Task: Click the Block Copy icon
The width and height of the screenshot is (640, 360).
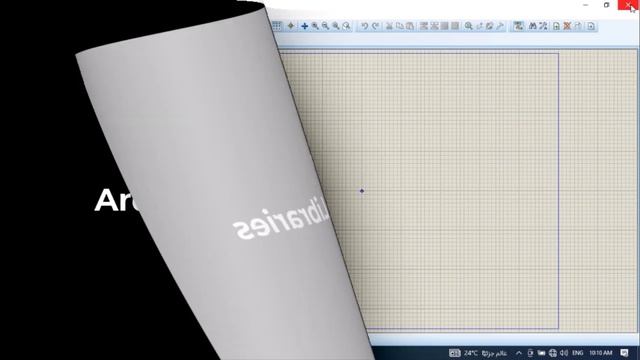Action: [x=424, y=26]
